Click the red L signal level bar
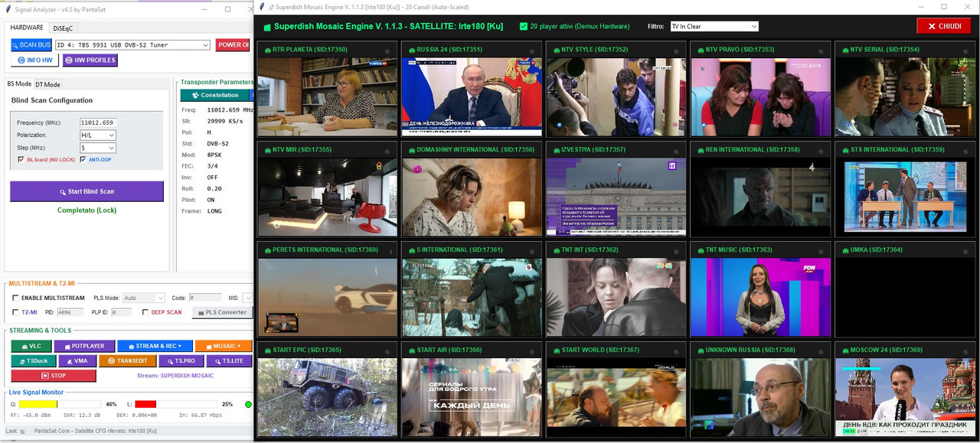The height and width of the screenshot is (443, 980). [x=145, y=404]
